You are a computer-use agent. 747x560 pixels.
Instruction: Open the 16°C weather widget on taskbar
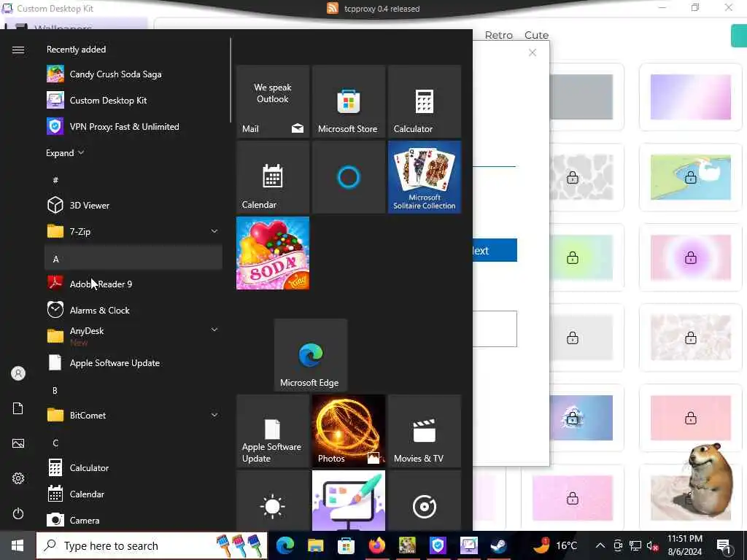tap(554, 545)
